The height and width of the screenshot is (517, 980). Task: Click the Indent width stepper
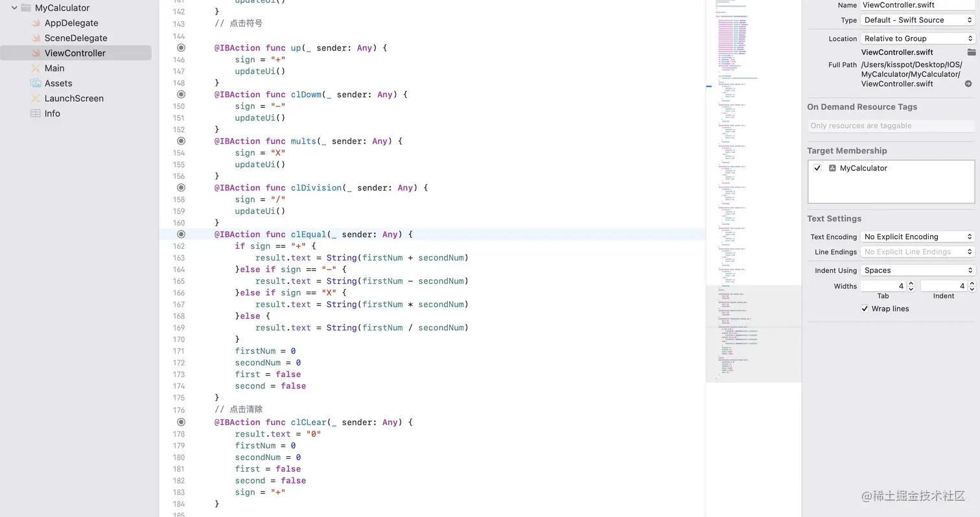coord(972,286)
